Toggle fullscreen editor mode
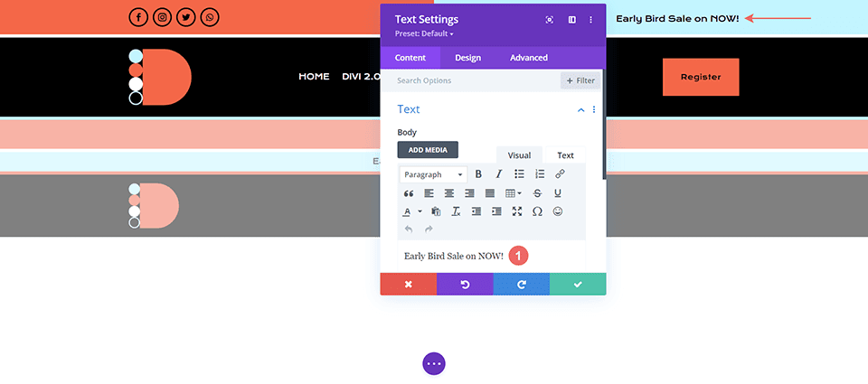The height and width of the screenshot is (384, 868). coord(517,211)
